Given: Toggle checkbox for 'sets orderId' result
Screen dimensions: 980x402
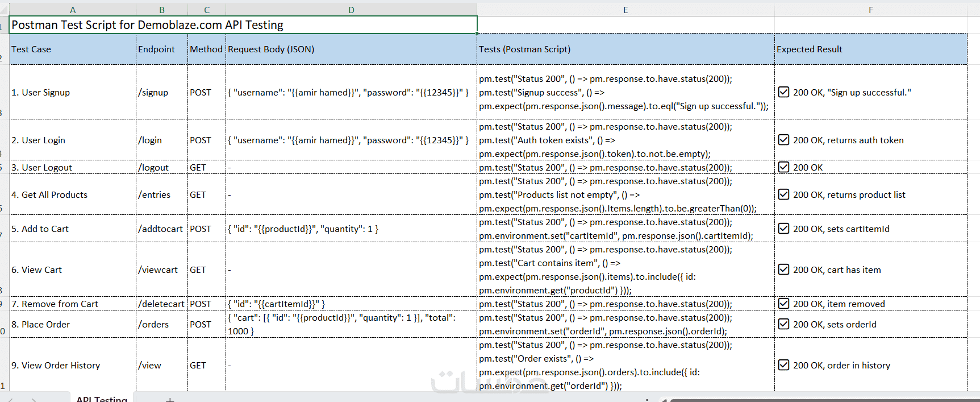Looking at the screenshot, I should tap(783, 324).
